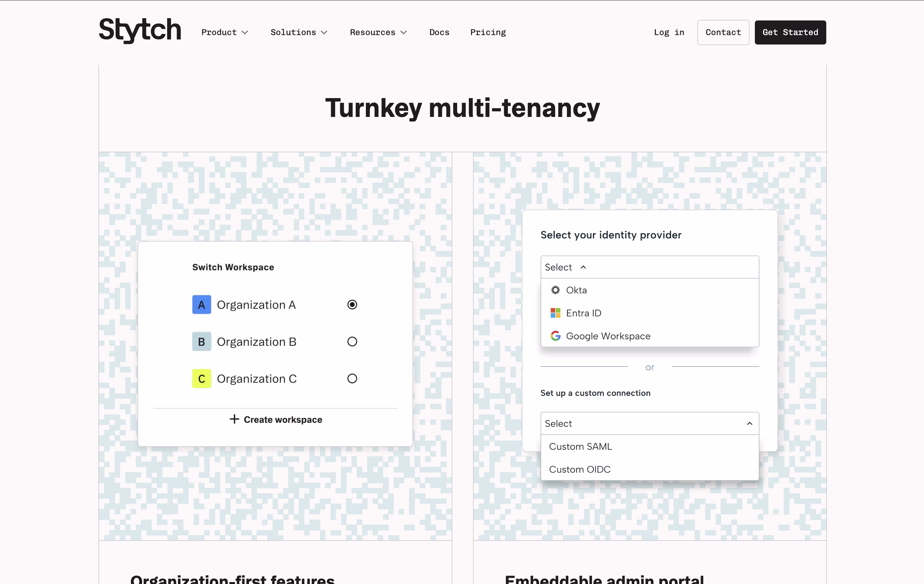The height and width of the screenshot is (584, 924).
Task: Click the plus icon beside Create workspace
Action: [x=234, y=419]
